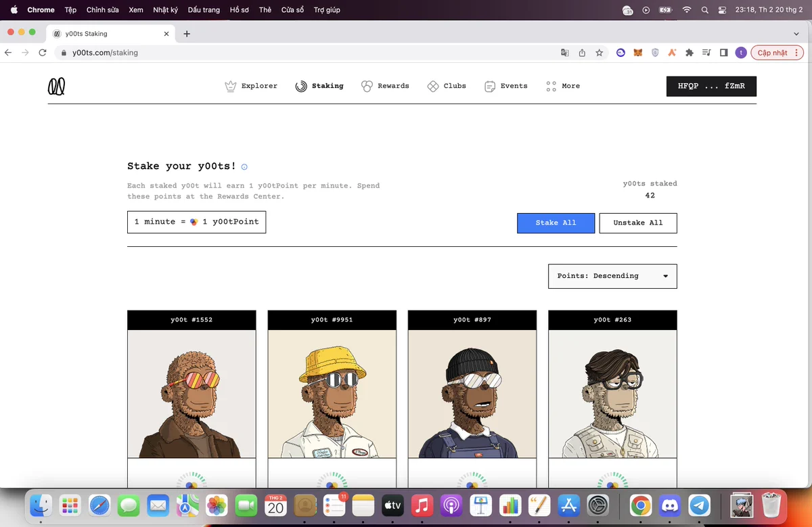This screenshot has height=527, width=812.
Task: Open the Explorer page via the crown icon
Action: (231, 86)
